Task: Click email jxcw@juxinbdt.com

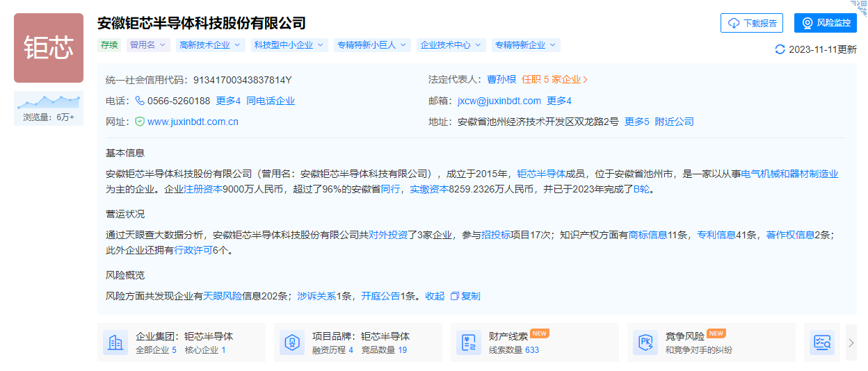Action: (x=499, y=101)
